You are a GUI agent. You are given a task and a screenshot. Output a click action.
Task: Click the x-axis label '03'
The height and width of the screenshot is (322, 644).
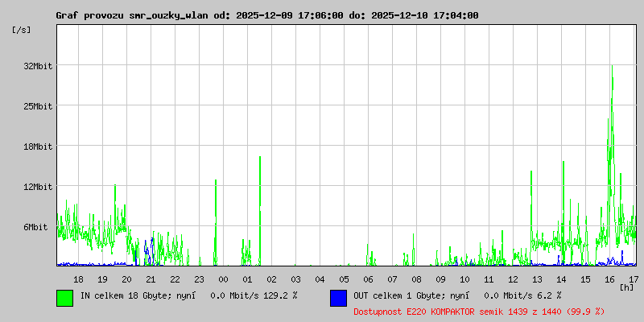[x=295, y=279]
